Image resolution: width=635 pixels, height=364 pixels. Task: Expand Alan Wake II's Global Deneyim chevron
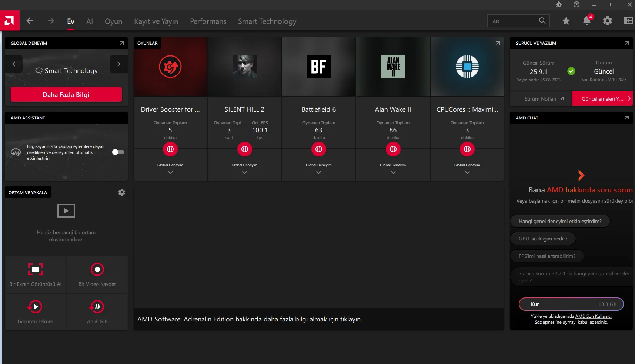coord(393,172)
